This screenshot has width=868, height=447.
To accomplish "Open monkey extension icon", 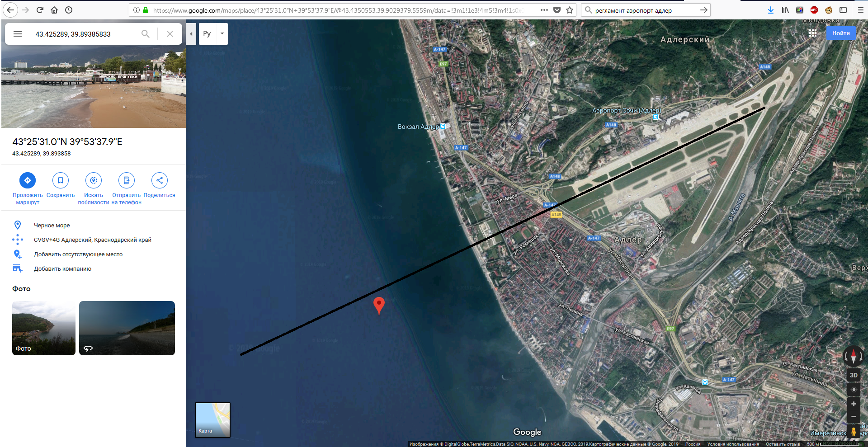I will (829, 10).
